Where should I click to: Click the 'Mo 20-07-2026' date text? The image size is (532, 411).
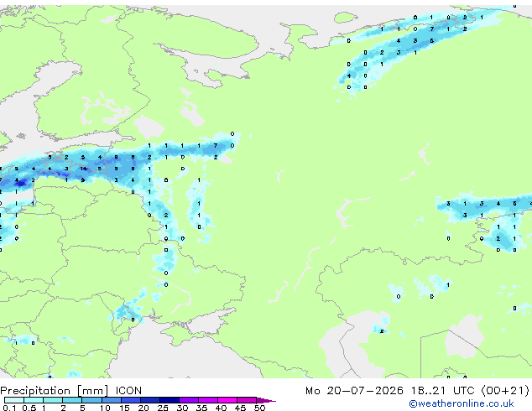pos(355,391)
